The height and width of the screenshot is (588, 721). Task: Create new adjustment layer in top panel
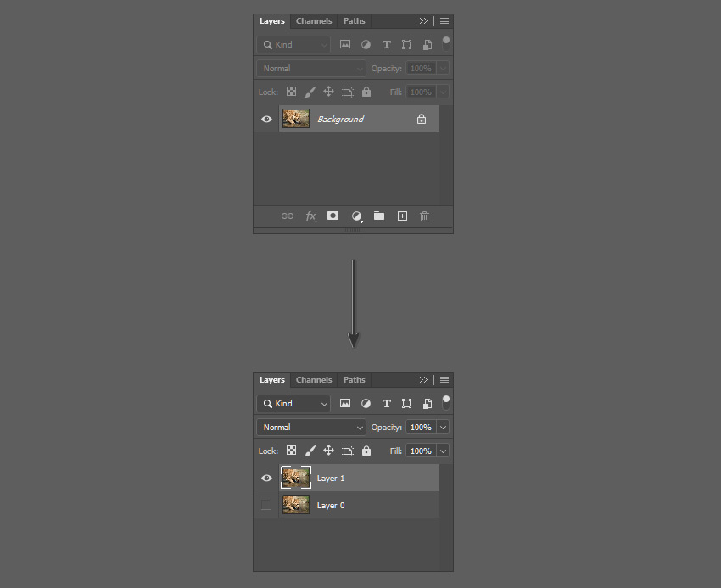pyautogui.click(x=356, y=216)
